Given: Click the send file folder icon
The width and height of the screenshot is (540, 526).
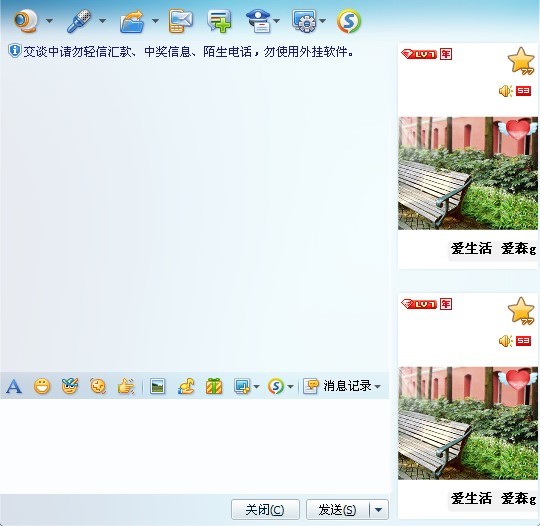Looking at the screenshot, I should [132, 21].
